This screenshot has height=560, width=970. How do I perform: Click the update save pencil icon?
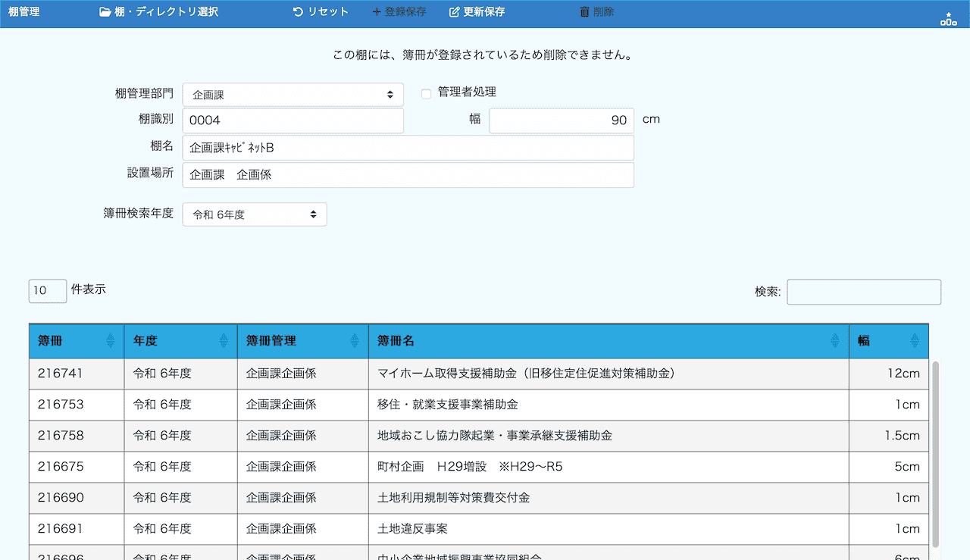(455, 12)
